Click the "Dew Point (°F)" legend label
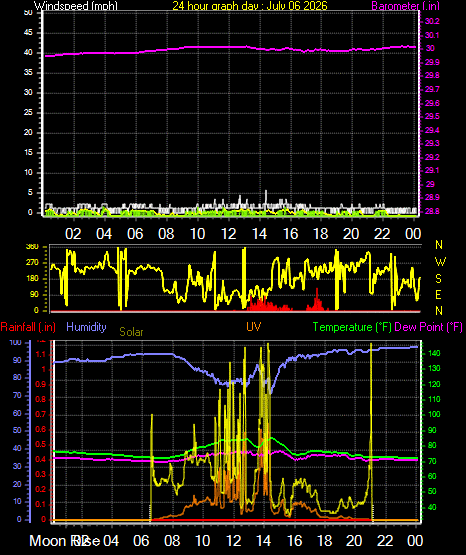This screenshot has width=466, height=555. (x=428, y=327)
